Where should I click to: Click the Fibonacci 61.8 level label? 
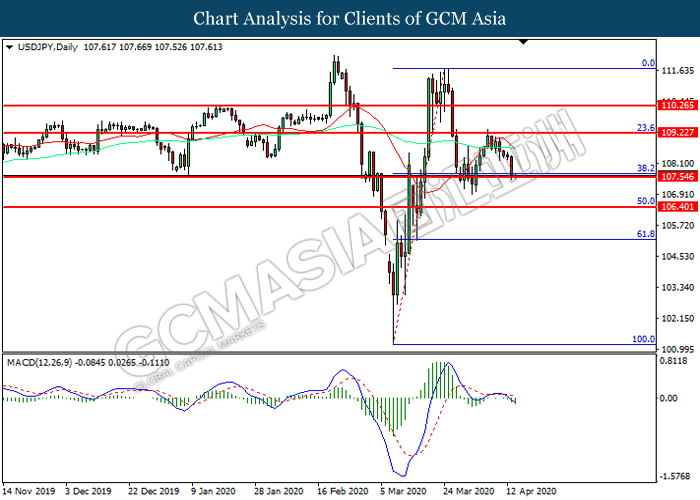tap(645, 233)
